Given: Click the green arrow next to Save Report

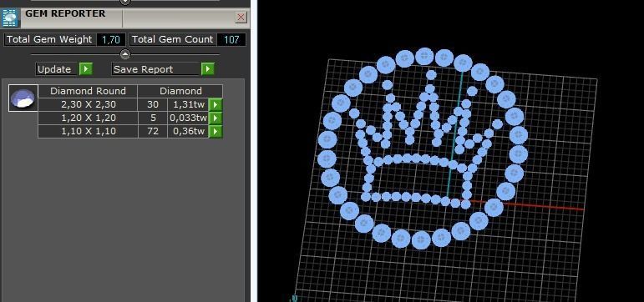Looking at the screenshot, I should pyautogui.click(x=208, y=69).
